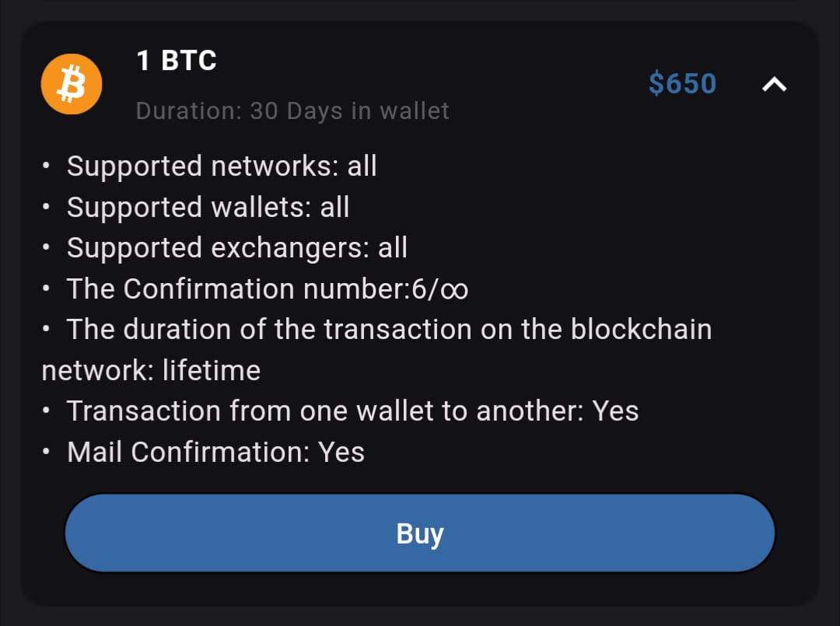Select the "Supported wallets: all" entry
Viewport: 840px width, 626px height.
coord(208,208)
